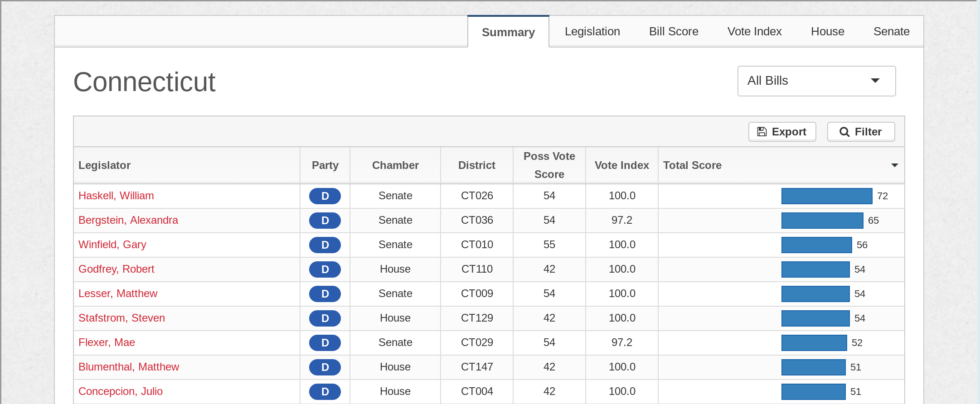Click the D party badge for Concepcion

coord(325,392)
